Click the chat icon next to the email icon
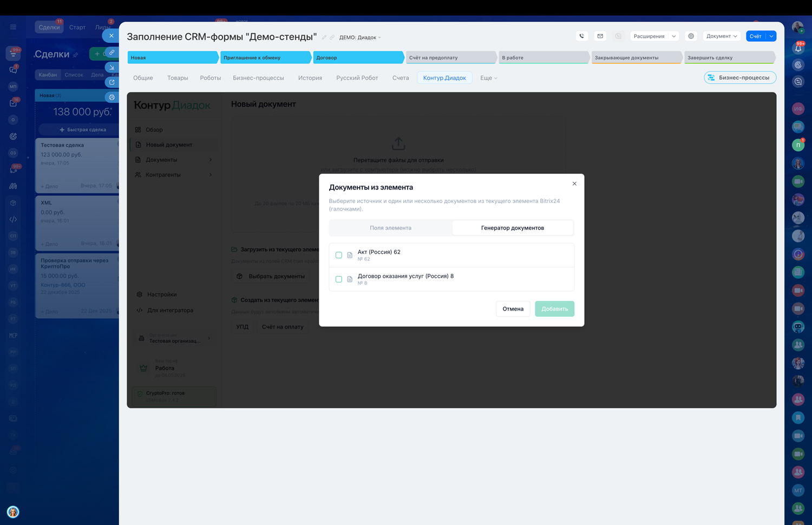 click(618, 36)
